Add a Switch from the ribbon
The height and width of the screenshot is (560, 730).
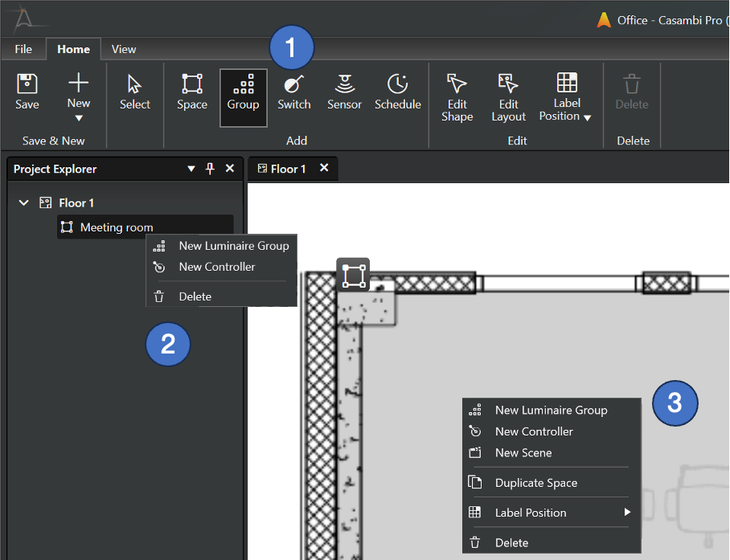coord(293,92)
